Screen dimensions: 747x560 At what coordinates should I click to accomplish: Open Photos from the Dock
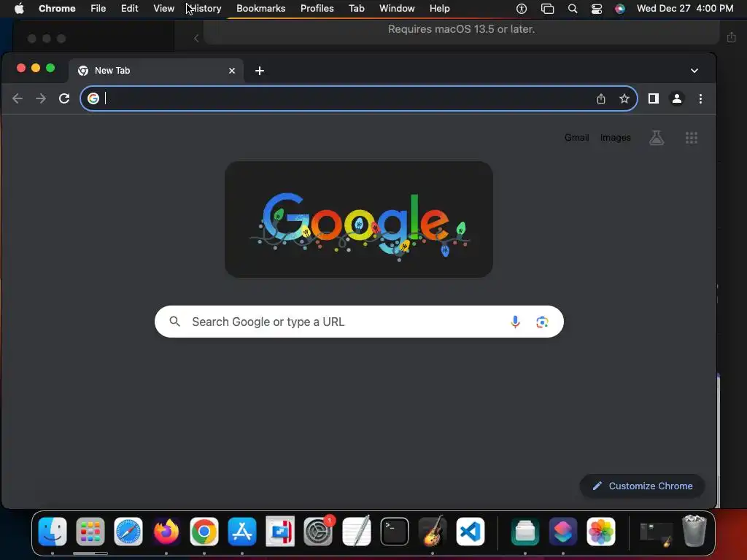point(601,532)
